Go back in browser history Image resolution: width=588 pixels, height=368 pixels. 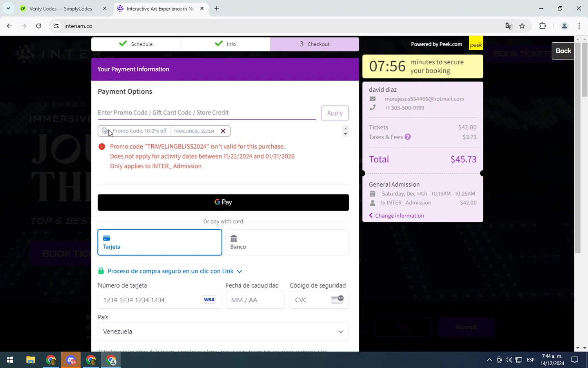coord(9,26)
